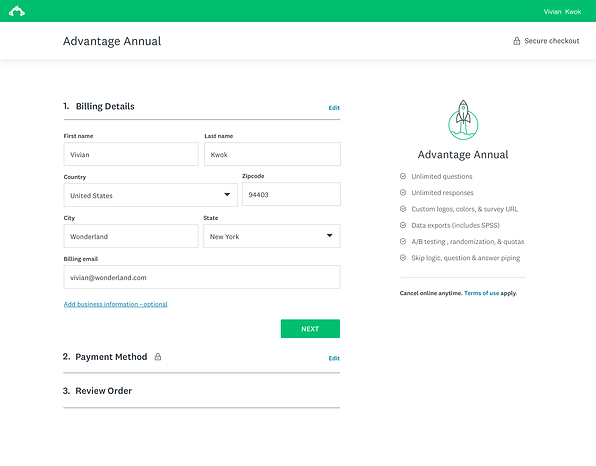
Task: Click the 'Last name' field label
Action: (x=219, y=136)
